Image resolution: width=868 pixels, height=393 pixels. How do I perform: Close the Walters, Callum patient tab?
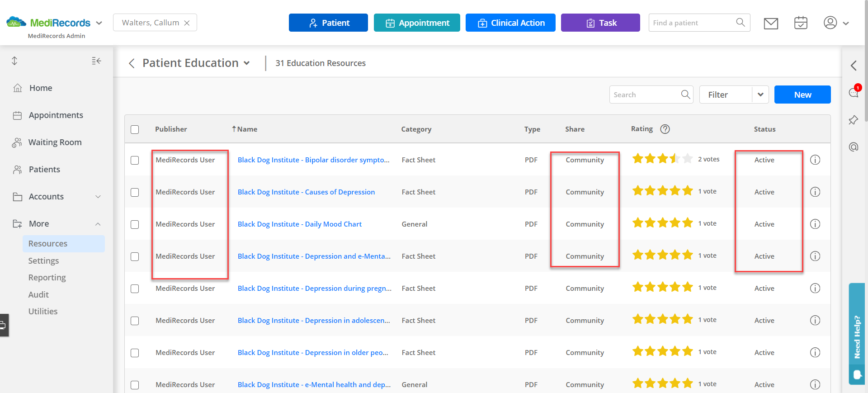pyautogui.click(x=187, y=23)
